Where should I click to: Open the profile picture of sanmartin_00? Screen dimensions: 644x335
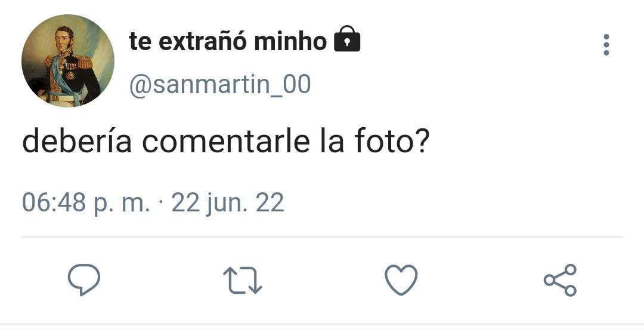(68, 61)
